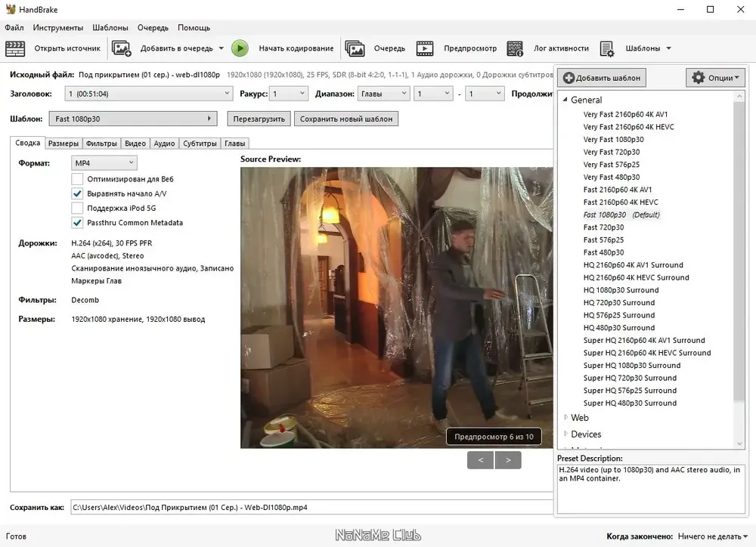Switch to the Video tab

click(x=135, y=144)
